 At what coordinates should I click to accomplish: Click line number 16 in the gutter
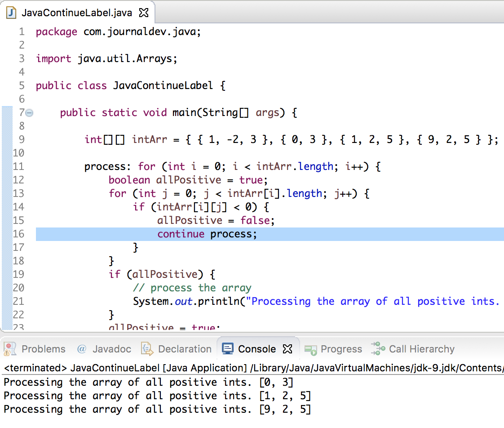[18, 234]
